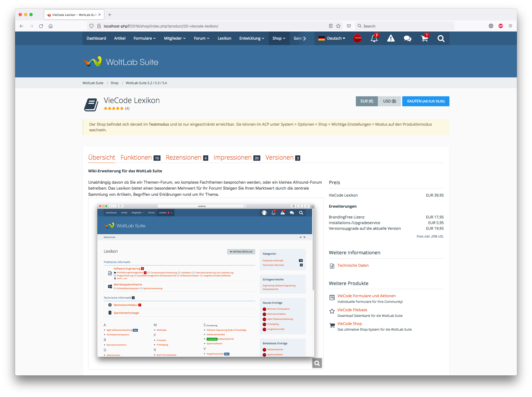Open the Technische Daten link
The height and width of the screenshot is (397, 532).
(353, 265)
